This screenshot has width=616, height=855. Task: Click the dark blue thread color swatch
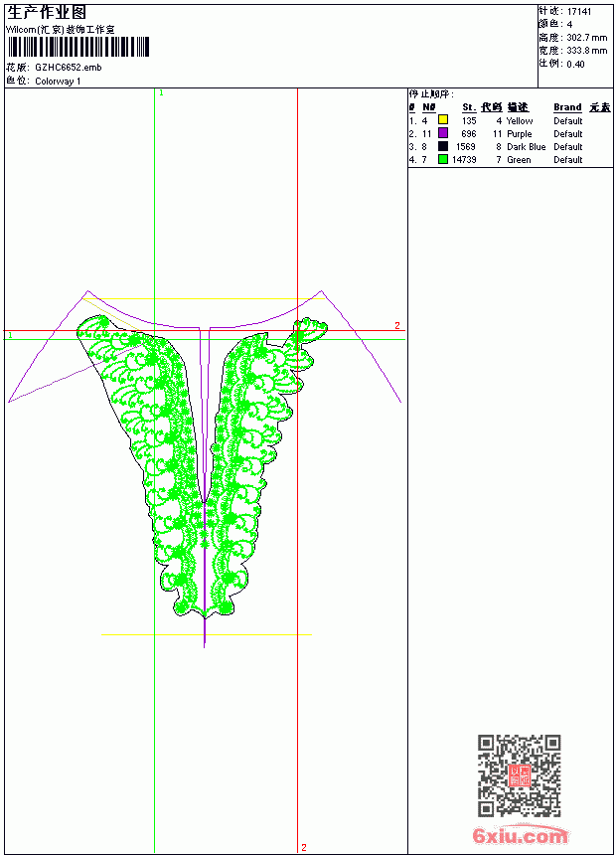point(443,146)
